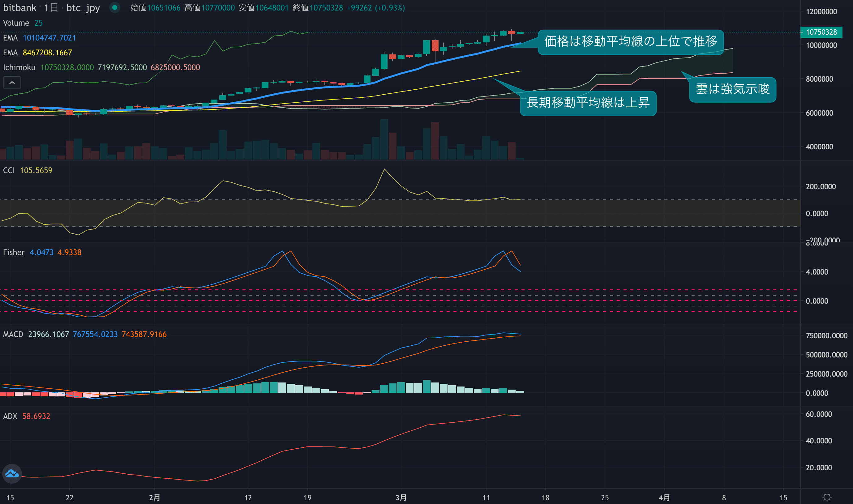Click the 4月 date on time axis

coord(664,498)
